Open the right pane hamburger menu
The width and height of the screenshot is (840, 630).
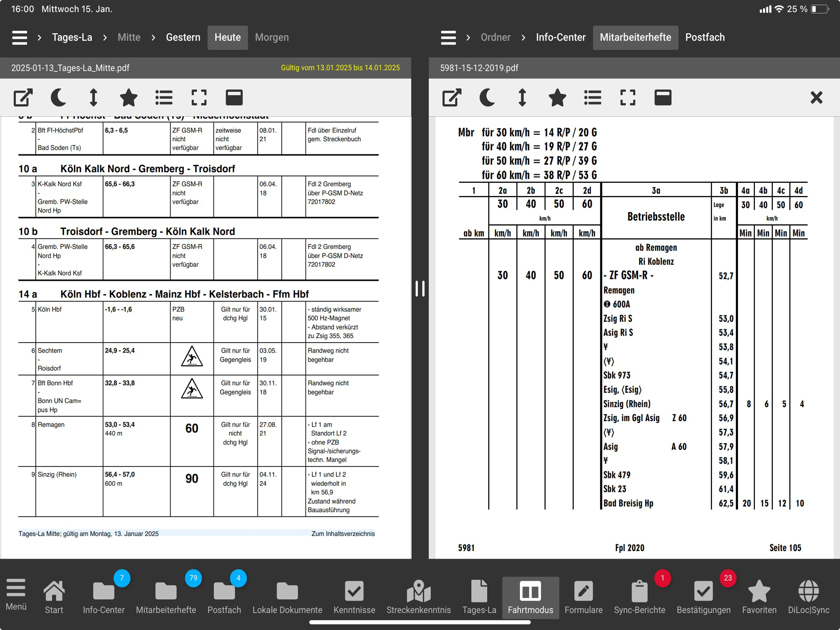point(448,37)
